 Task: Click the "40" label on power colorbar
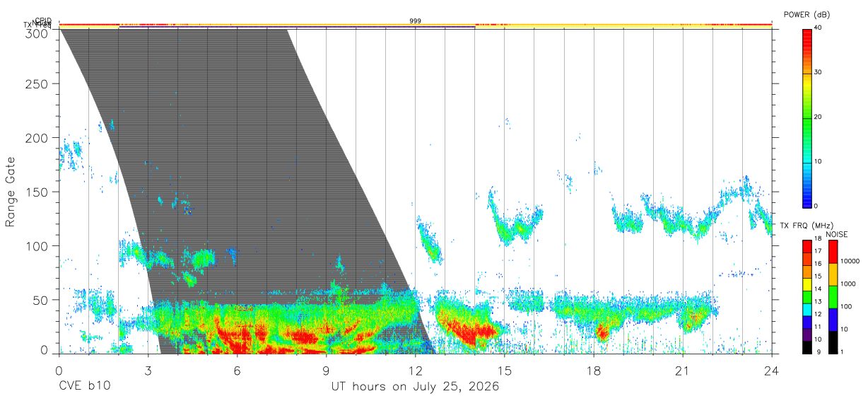click(x=819, y=28)
